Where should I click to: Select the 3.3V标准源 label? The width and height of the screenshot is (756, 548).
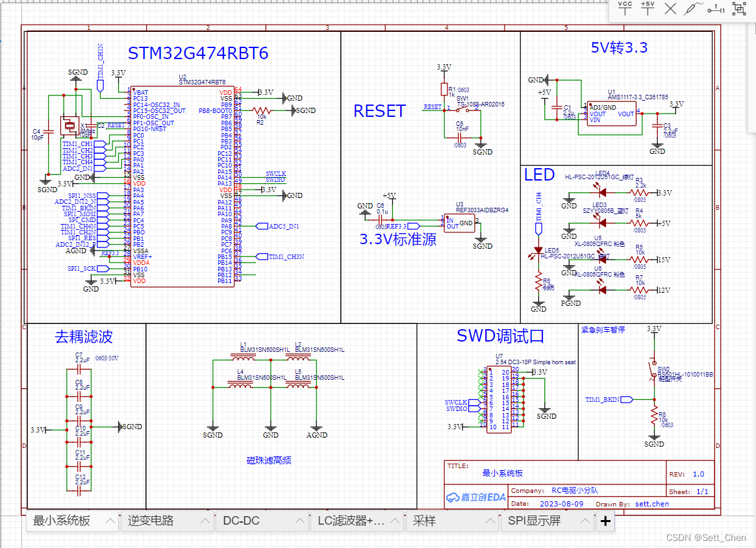[397, 239]
